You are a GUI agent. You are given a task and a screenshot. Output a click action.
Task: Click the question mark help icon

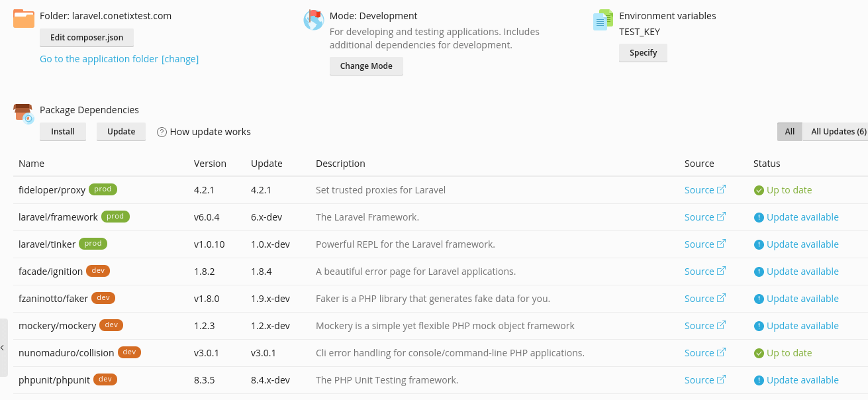tap(162, 132)
